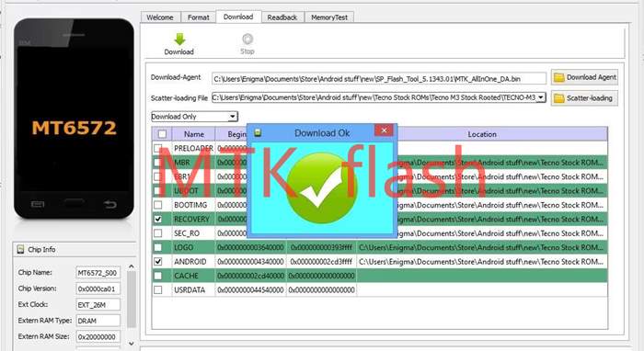This screenshot has height=351, width=644.
Task: Click the Location column header
Action: pyautogui.click(x=482, y=134)
